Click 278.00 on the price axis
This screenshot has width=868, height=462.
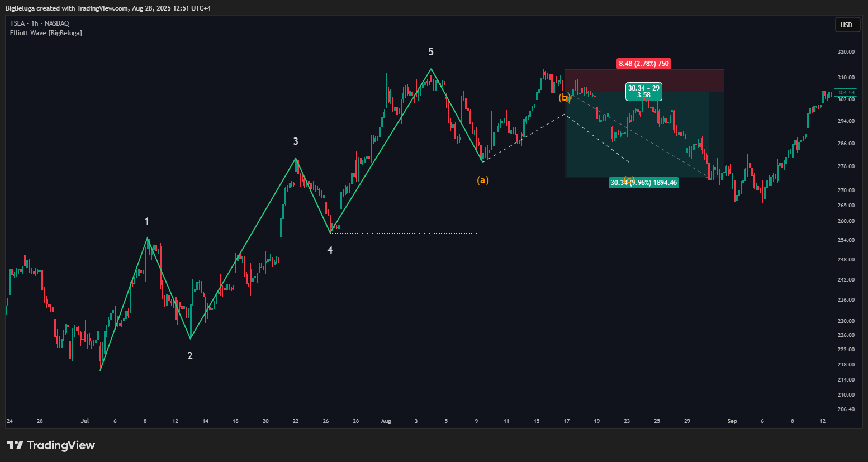pos(846,166)
